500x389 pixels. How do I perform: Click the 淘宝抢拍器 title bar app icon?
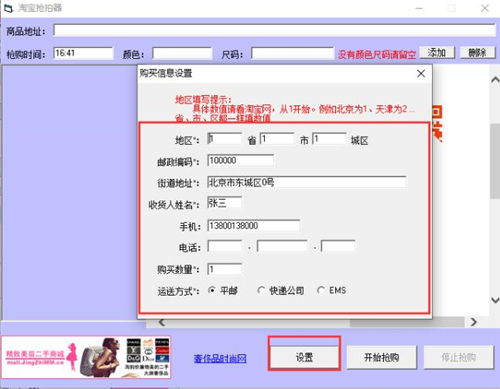[8, 8]
